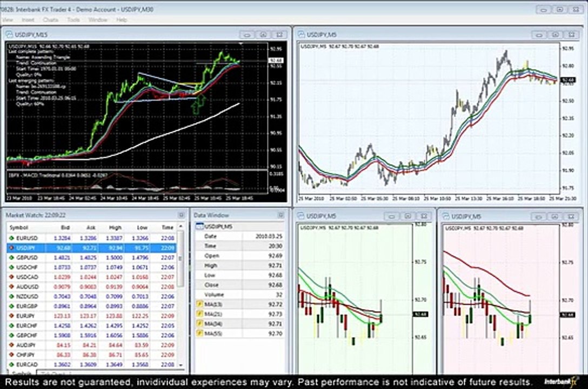Click the MA(34) indicator icon in Data Window
The height and width of the screenshot is (389, 588).
click(x=200, y=324)
